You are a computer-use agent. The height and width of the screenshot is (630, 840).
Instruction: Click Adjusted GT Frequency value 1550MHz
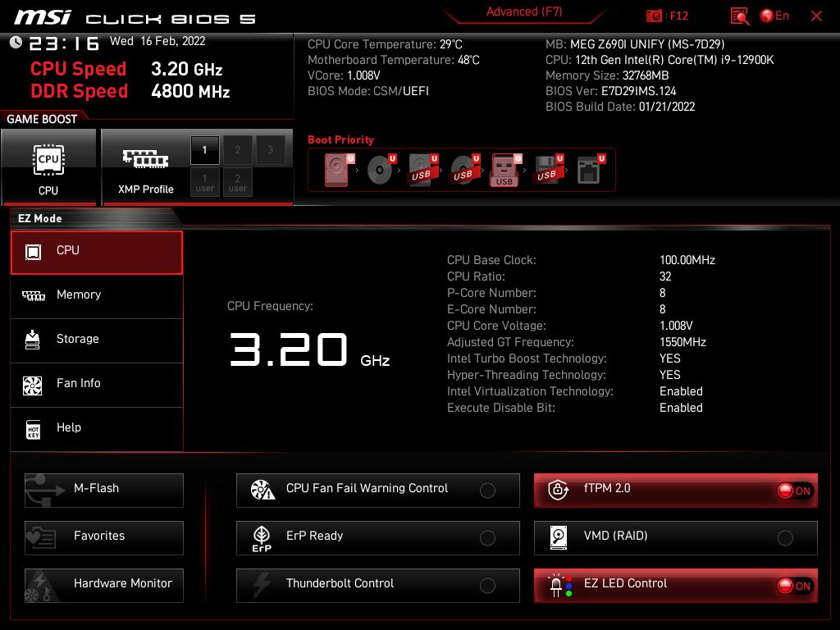(x=682, y=342)
